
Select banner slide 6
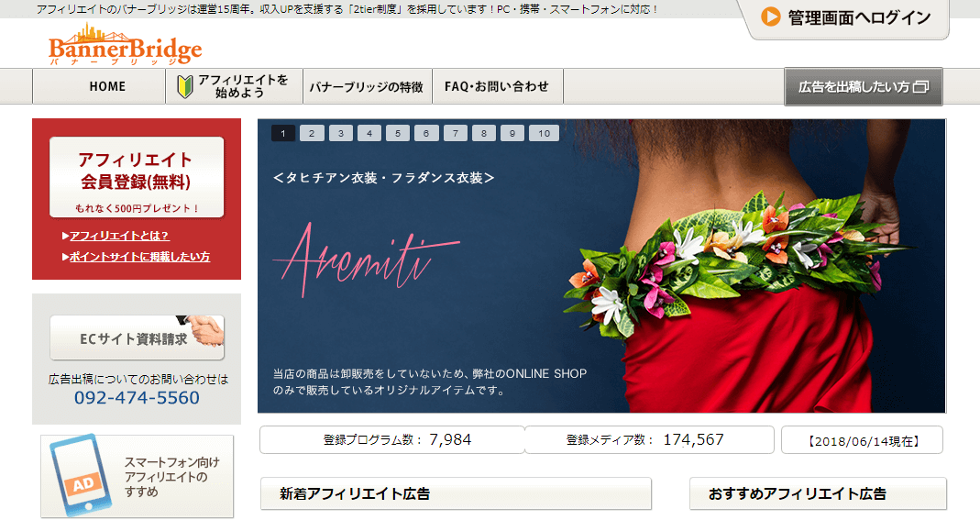(426, 133)
